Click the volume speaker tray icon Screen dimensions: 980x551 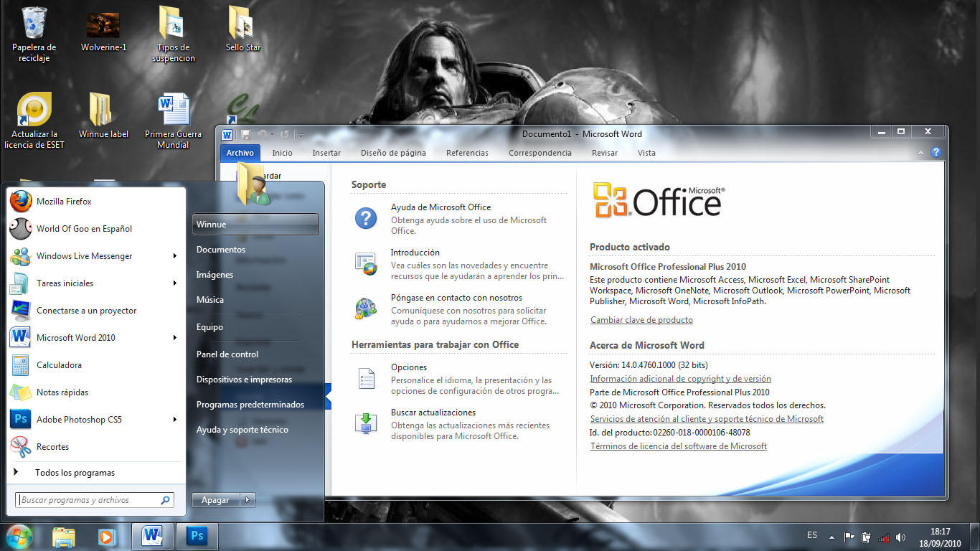[x=900, y=537]
